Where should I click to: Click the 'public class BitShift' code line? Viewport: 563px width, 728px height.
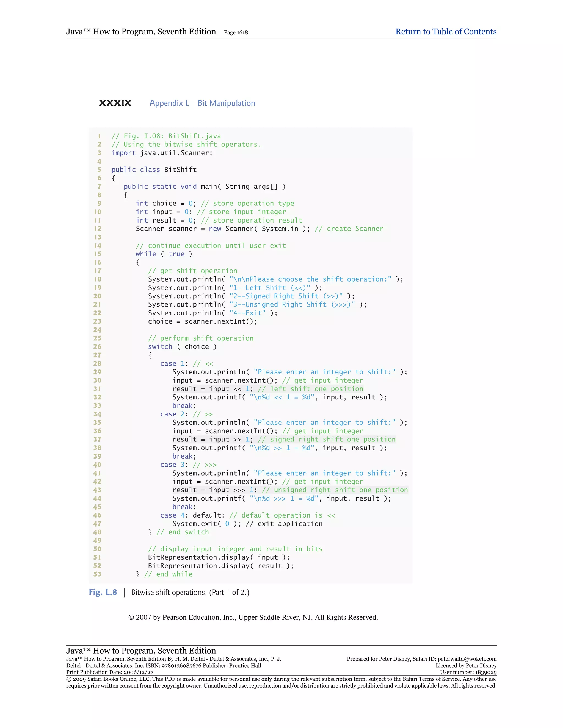click(154, 170)
